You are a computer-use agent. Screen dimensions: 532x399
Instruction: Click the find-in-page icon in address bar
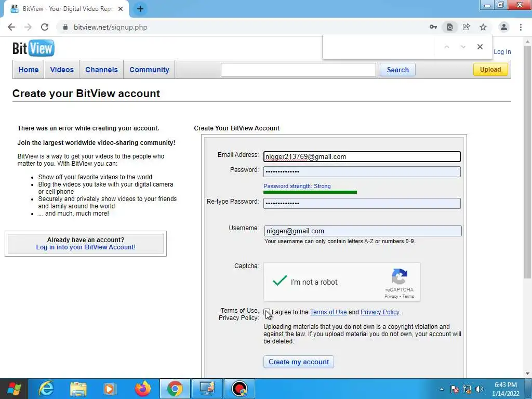tap(449, 27)
